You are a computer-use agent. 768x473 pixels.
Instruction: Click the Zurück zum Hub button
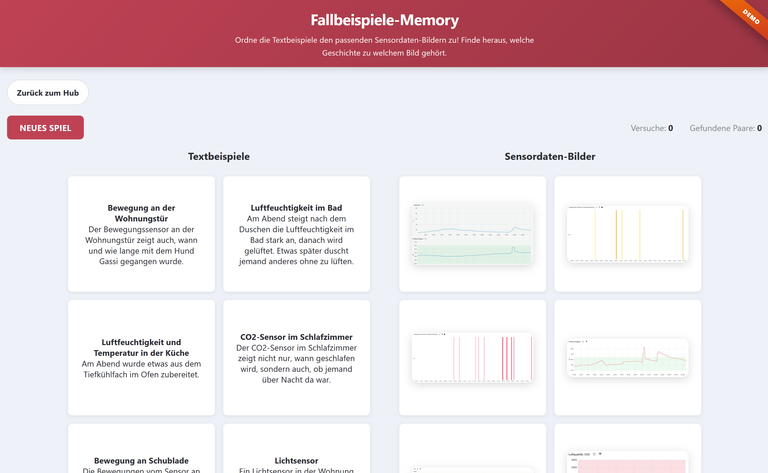click(48, 93)
